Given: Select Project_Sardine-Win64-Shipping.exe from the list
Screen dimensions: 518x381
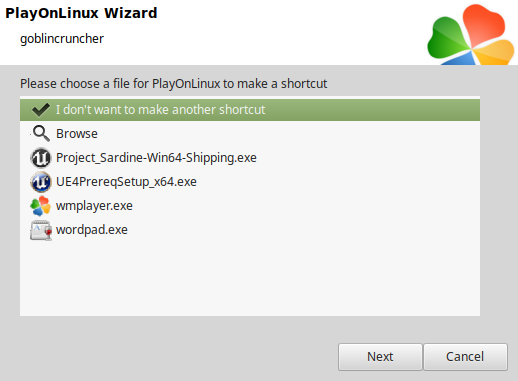Looking at the screenshot, I should tap(250, 158).
